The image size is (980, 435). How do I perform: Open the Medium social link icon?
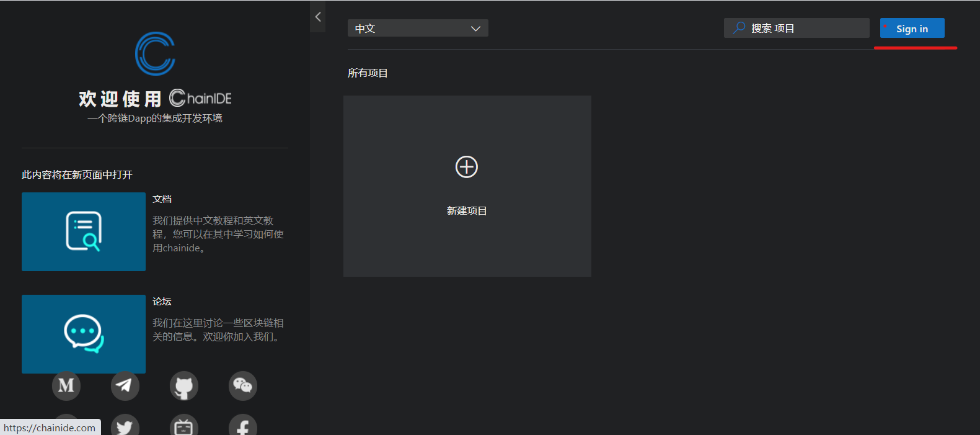(x=66, y=386)
